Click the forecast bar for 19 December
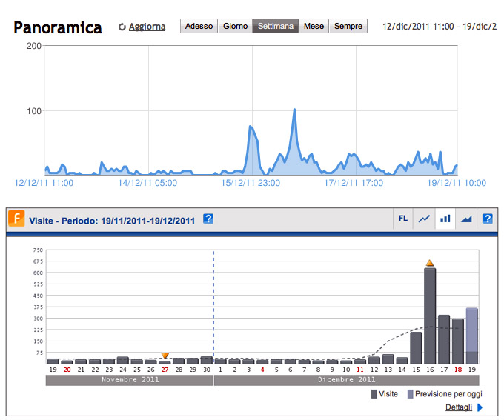 coord(472,336)
